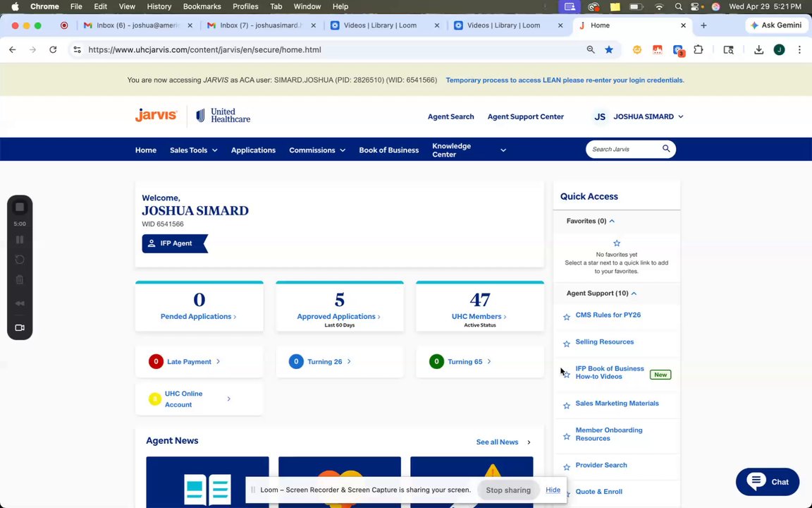The image size is (812, 508).
Task: Open the Apple menu
Action: pos(15,7)
